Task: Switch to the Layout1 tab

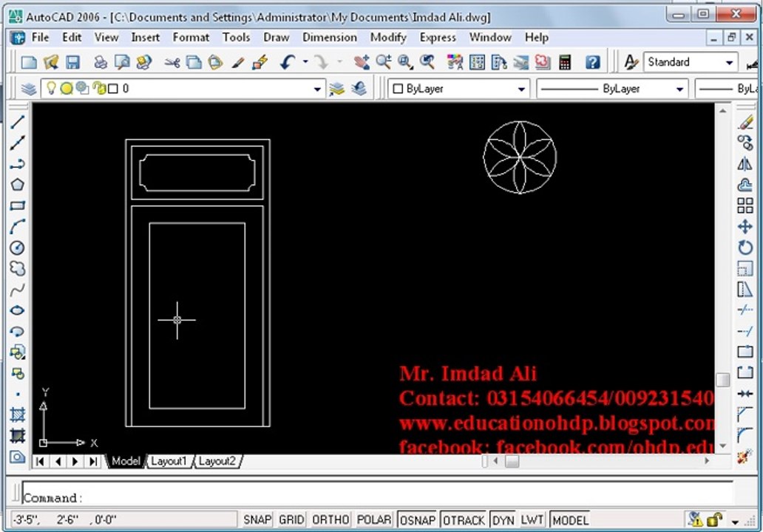Action: click(x=169, y=461)
